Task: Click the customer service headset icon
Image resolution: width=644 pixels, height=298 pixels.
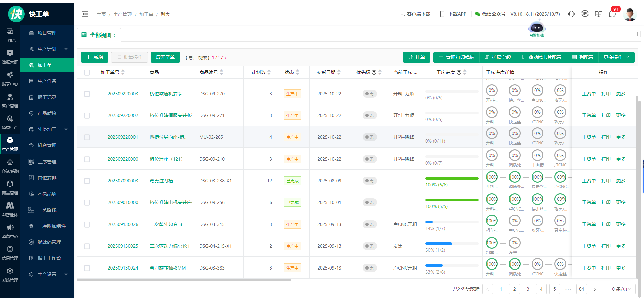Action: click(571, 14)
